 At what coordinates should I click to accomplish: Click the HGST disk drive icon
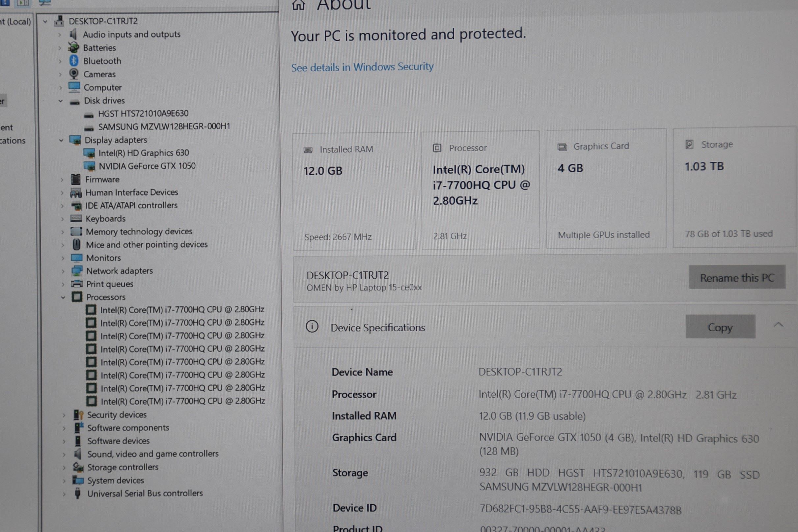pos(89,115)
